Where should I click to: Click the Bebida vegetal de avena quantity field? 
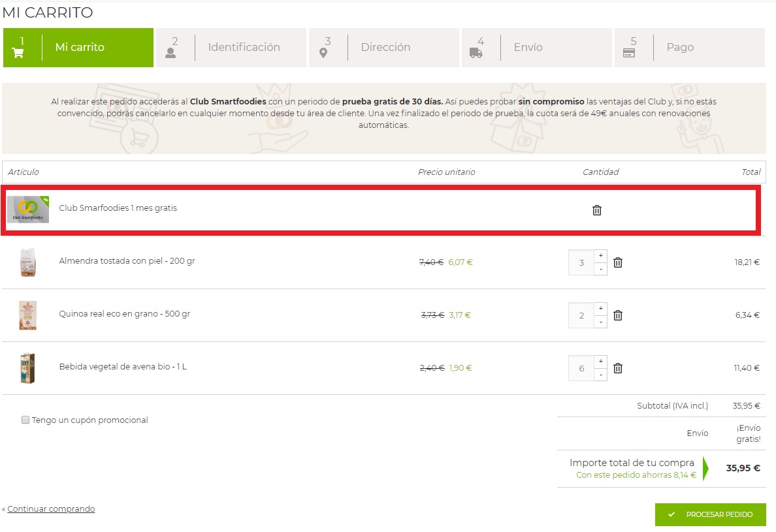pos(581,368)
